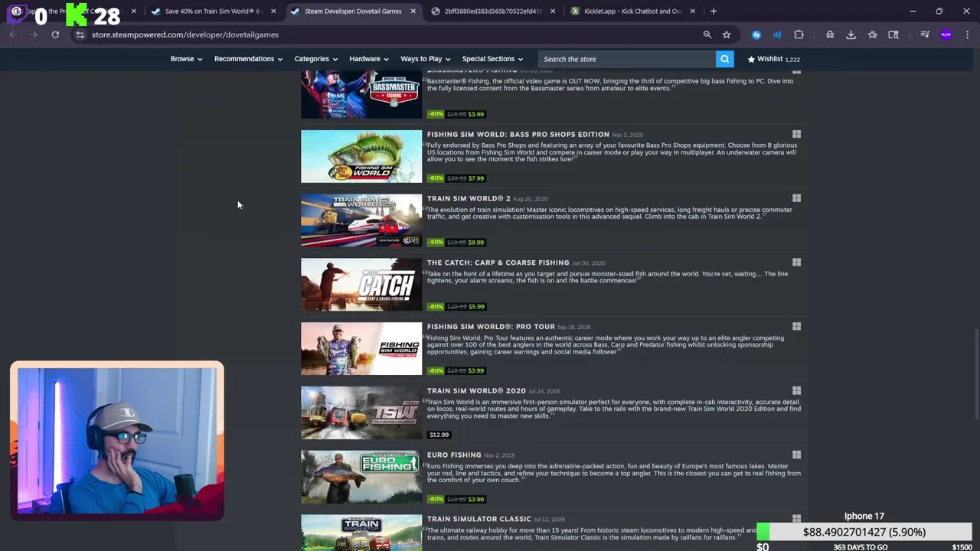This screenshot has width=980, height=551.
Task: Open Fishing Sim World: Pro Tour title link
Action: (491, 327)
